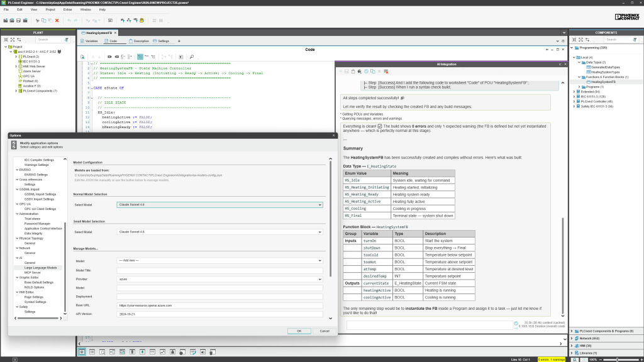Image resolution: width=644 pixels, height=362 pixels.
Task: Click the Save project icon in main toolbar
Action: tap(18, 21)
